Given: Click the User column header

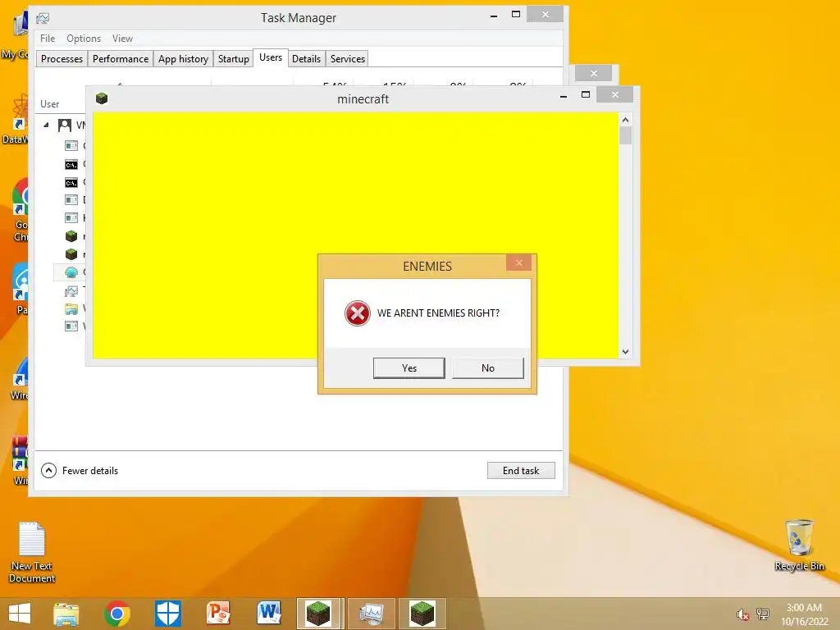Looking at the screenshot, I should click(50, 104).
